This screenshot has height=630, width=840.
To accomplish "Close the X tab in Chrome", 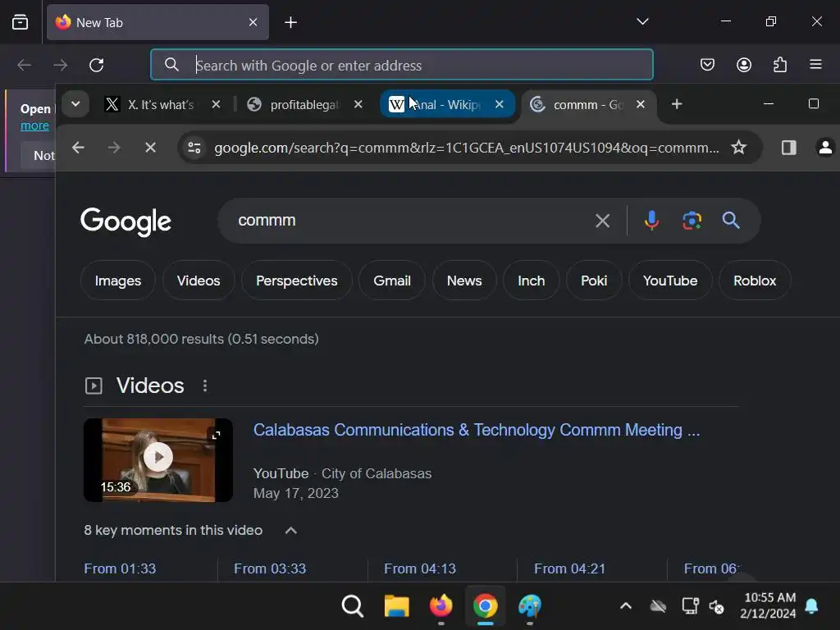I will pos(216,104).
